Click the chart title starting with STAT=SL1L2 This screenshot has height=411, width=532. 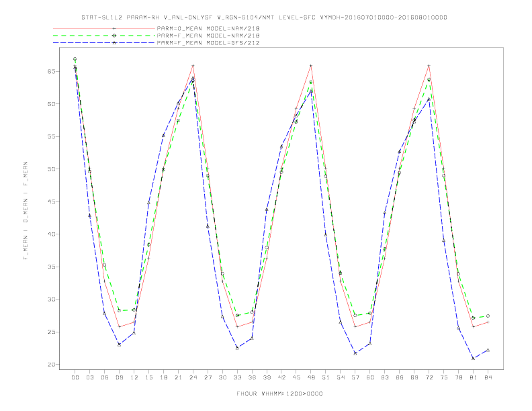coord(264,17)
